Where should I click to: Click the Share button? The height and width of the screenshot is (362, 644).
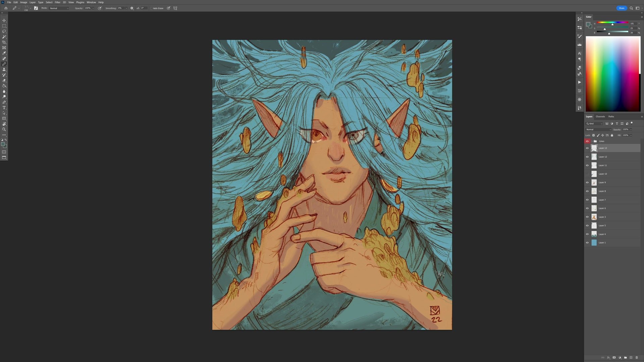click(621, 8)
